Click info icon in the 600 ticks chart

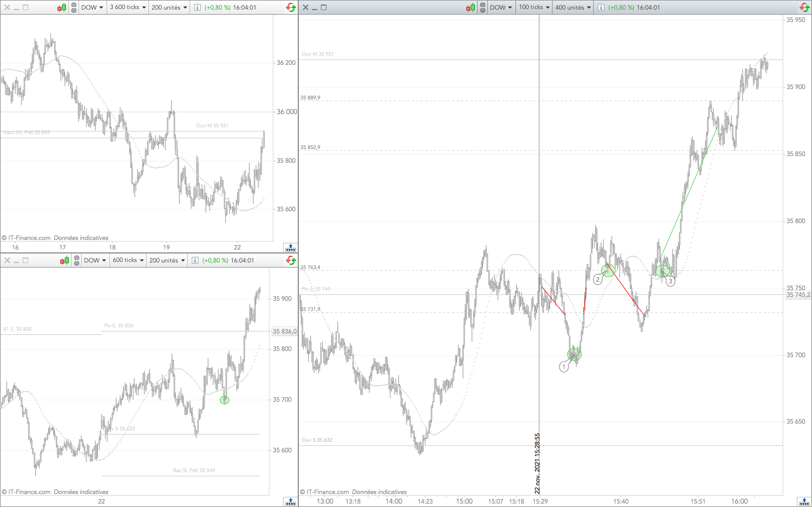point(195,261)
